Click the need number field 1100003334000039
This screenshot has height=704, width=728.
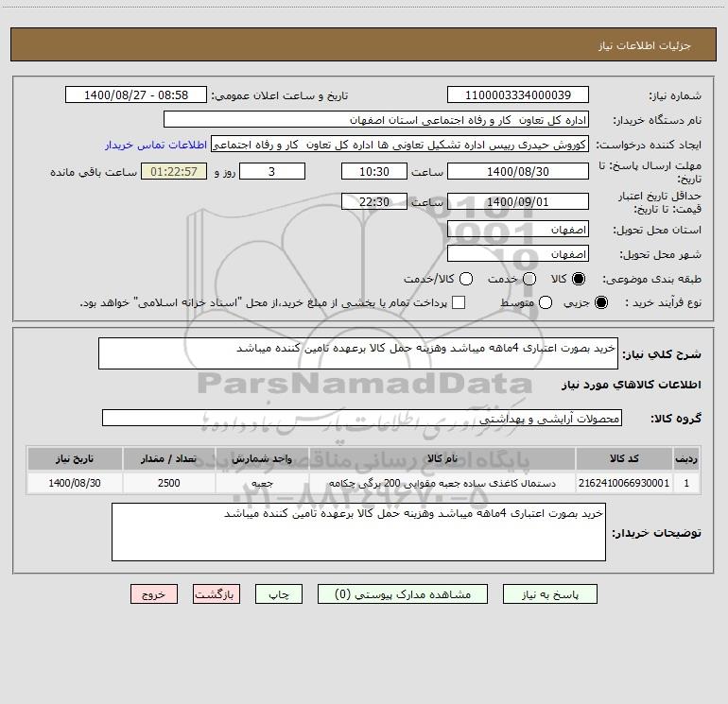coord(518,94)
